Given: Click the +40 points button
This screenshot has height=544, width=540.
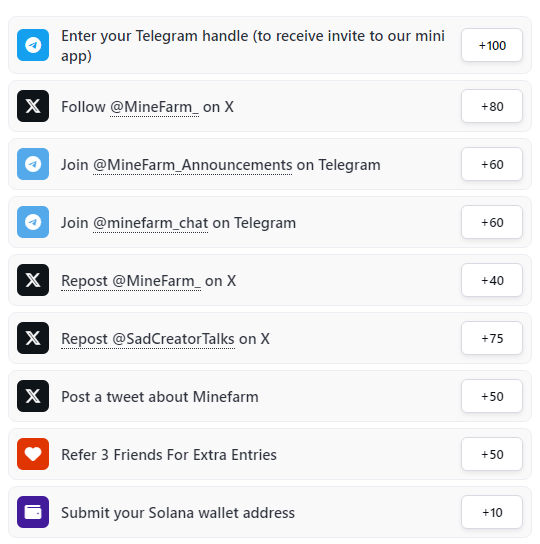Looking at the screenshot, I should [492, 280].
